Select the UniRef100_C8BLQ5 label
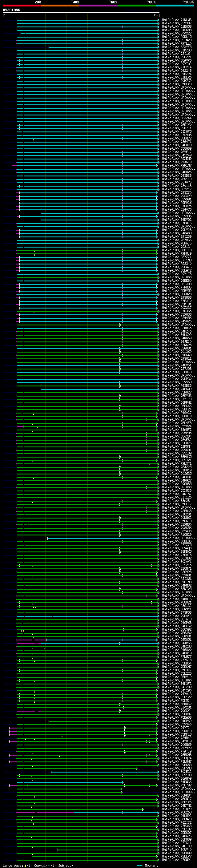Screen dimensions: 197x868 pos(177,542)
